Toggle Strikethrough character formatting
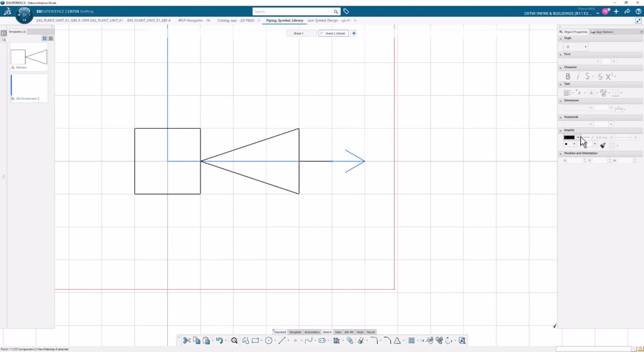644x352 pixels. pos(600,76)
